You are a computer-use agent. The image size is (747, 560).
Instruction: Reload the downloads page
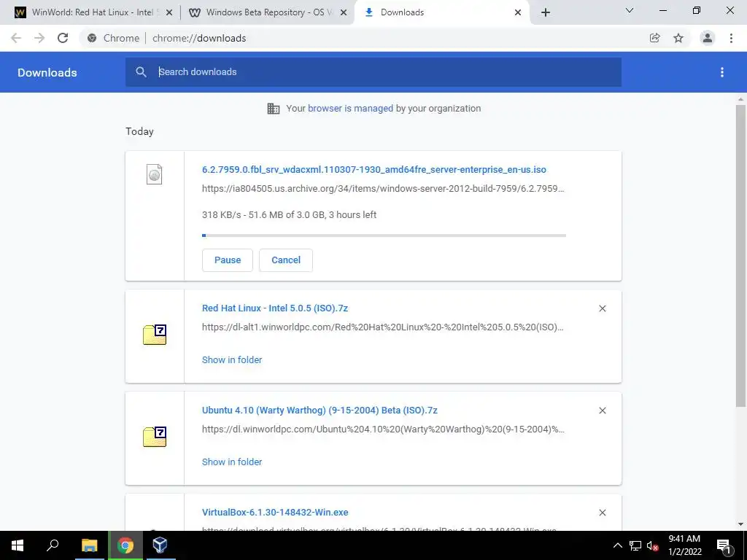click(x=63, y=38)
